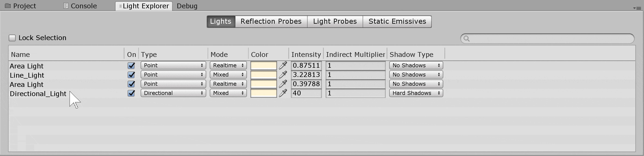
Task: Click the search magnifier icon
Action: (x=466, y=39)
